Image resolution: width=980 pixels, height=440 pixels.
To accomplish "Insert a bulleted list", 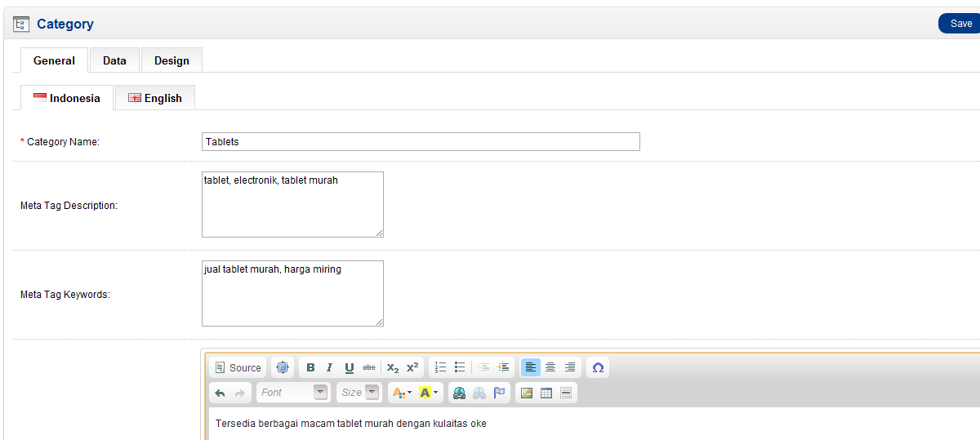I will 460,368.
